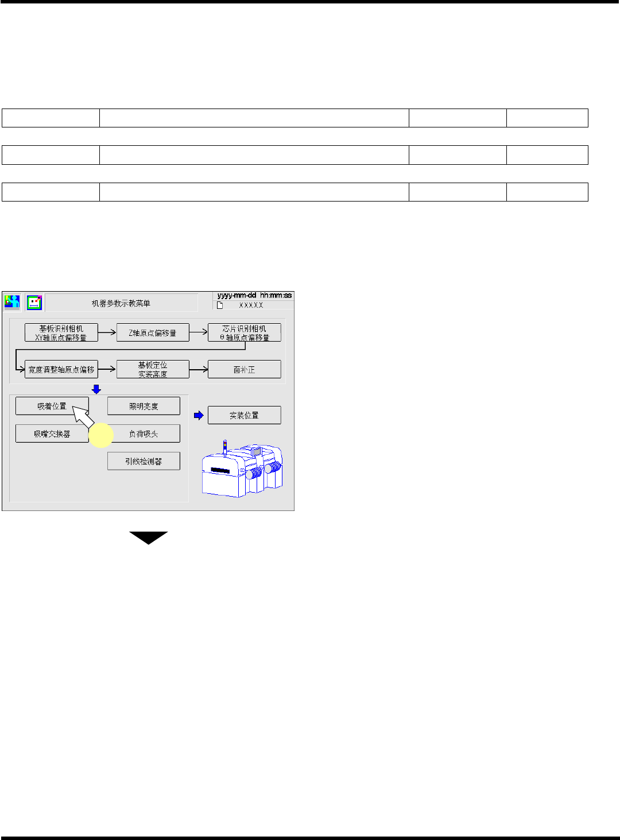Open 基板识别相机 XY轴原点偏移量

[x=61, y=333]
